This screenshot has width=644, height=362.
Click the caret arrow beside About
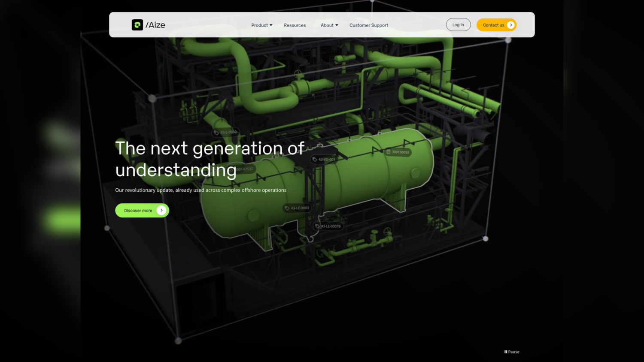point(337,25)
